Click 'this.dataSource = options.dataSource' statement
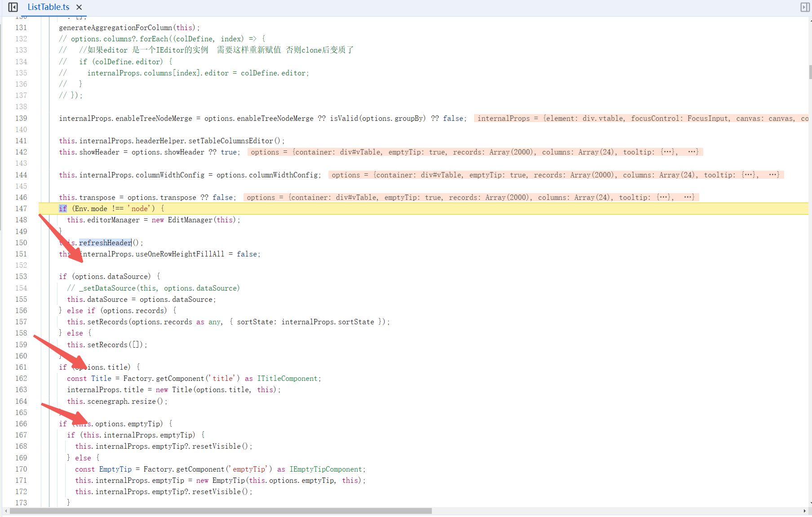The image size is (812, 517). tap(142, 299)
